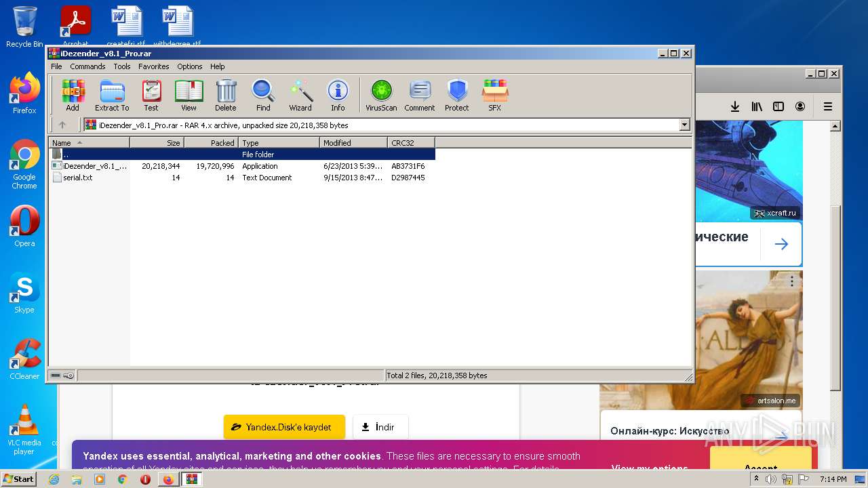Click the İndir download button
Screen dimensions: 868x488
(x=380, y=427)
